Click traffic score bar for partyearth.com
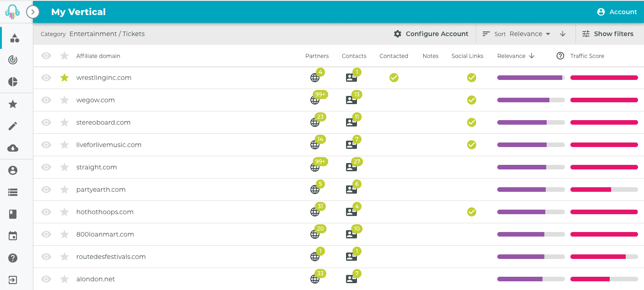Image resolution: width=644 pixels, height=290 pixels. (x=604, y=190)
